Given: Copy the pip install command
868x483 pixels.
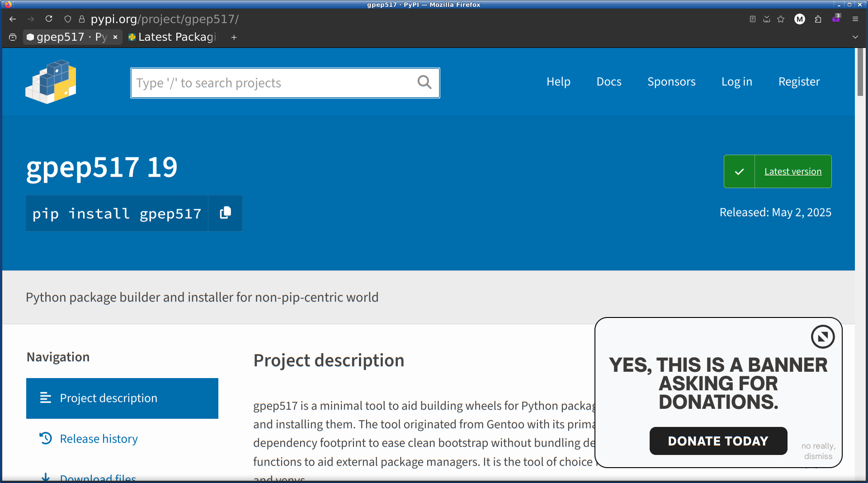Looking at the screenshot, I should [x=225, y=213].
